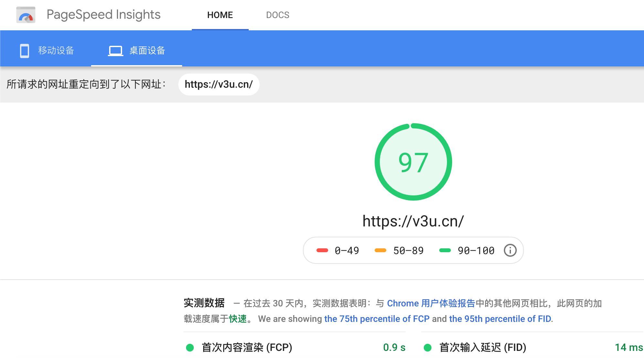Screen dimensions: 644x358
Task: Click the 0.9 s FCP value
Action: click(x=395, y=347)
